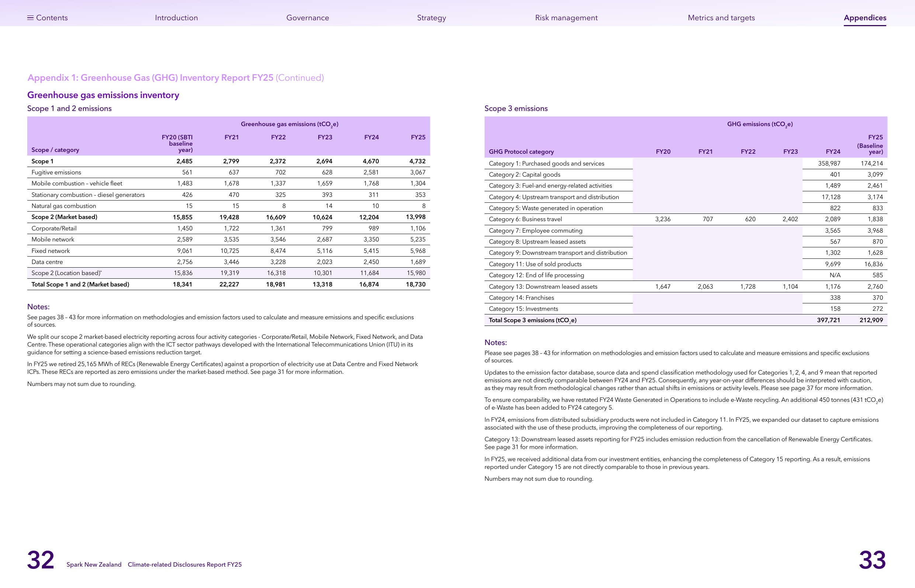Click 'Spark New Zealand' footer text
This screenshot has height=588, width=915.
click(x=94, y=565)
